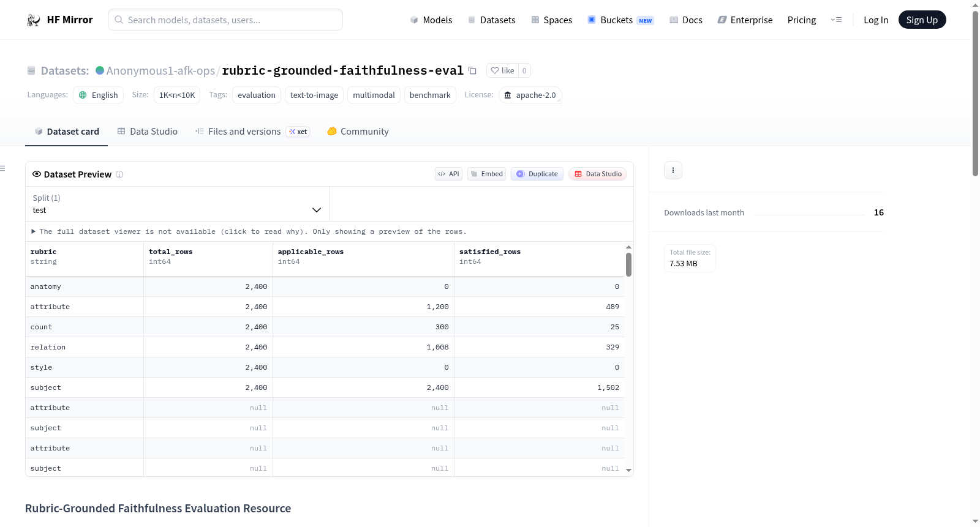This screenshot has height=527, width=980.
Task: Switch to the Dataset card tab
Action: click(66, 132)
